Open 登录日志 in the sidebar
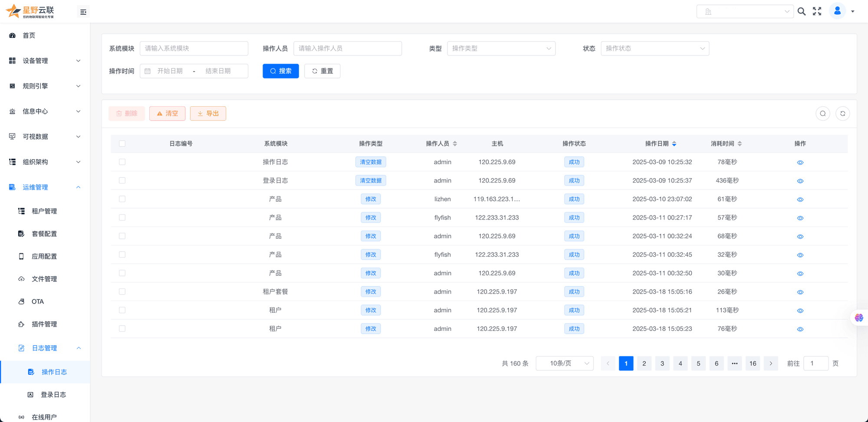This screenshot has height=422, width=868. 53,395
